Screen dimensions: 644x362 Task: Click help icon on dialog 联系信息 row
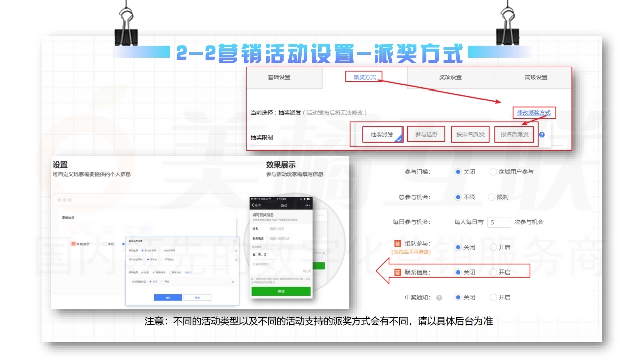(x=236, y=251)
